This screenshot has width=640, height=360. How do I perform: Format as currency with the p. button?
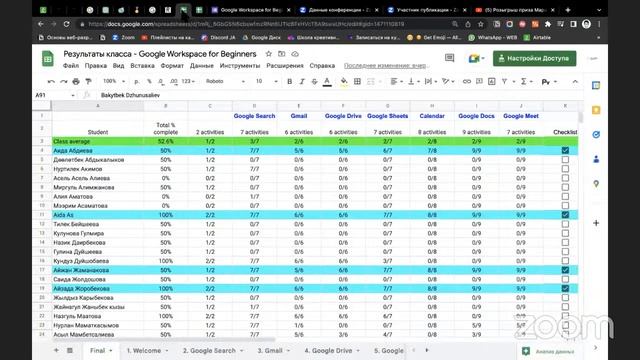[x=137, y=82]
